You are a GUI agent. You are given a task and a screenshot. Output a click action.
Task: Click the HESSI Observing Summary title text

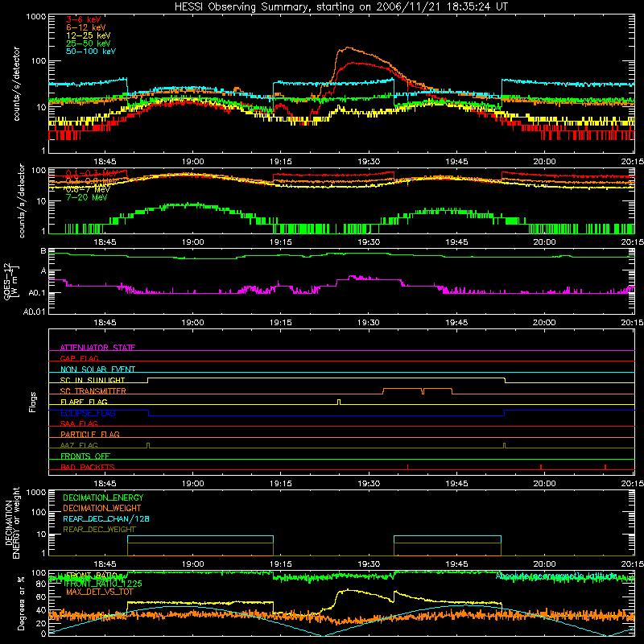coord(341,7)
